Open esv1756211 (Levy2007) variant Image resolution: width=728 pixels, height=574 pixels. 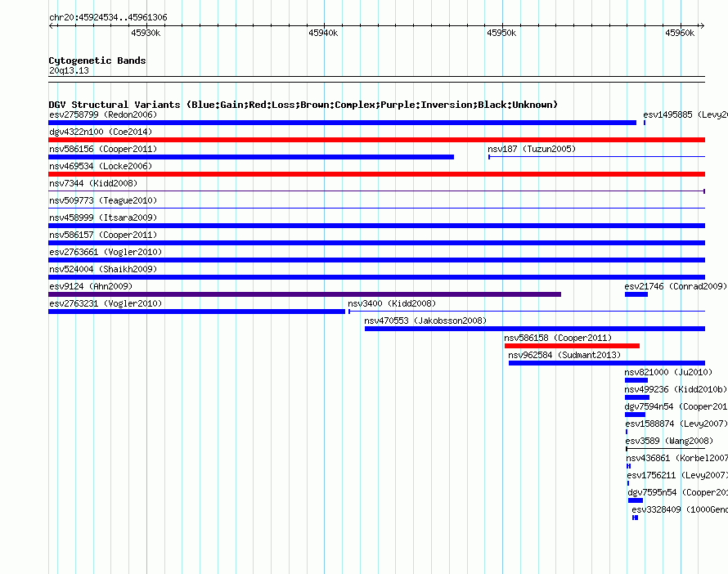pyautogui.click(x=677, y=475)
